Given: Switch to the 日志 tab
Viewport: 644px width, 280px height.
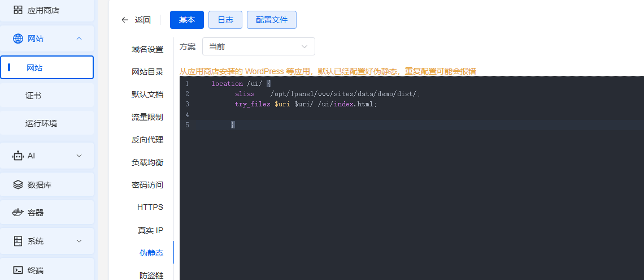Looking at the screenshot, I should point(225,20).
